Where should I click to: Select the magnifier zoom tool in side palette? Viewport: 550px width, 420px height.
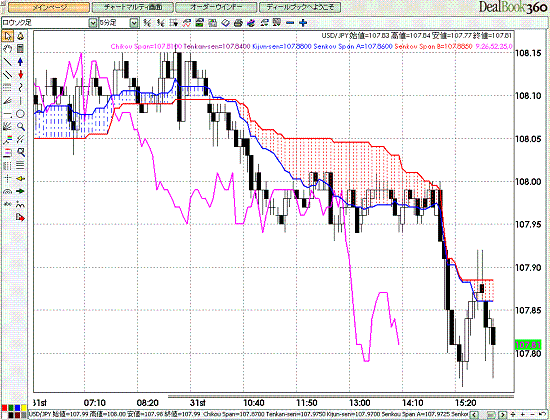[x=20, y=127]
